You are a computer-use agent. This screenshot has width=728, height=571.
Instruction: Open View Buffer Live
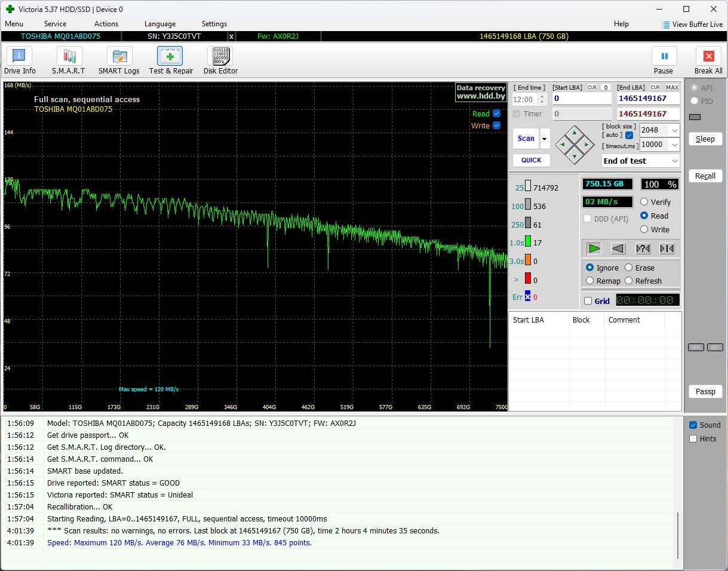coord(693,24)
